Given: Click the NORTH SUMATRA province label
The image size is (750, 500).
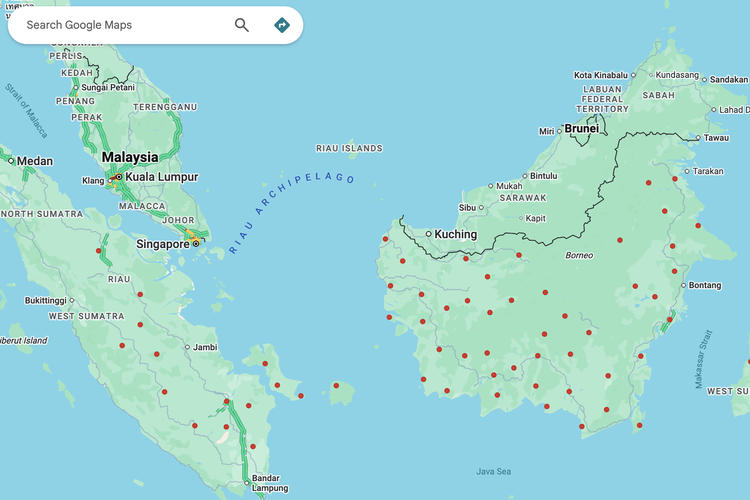Looking at the screenshot, I should (x=42, y=214).
